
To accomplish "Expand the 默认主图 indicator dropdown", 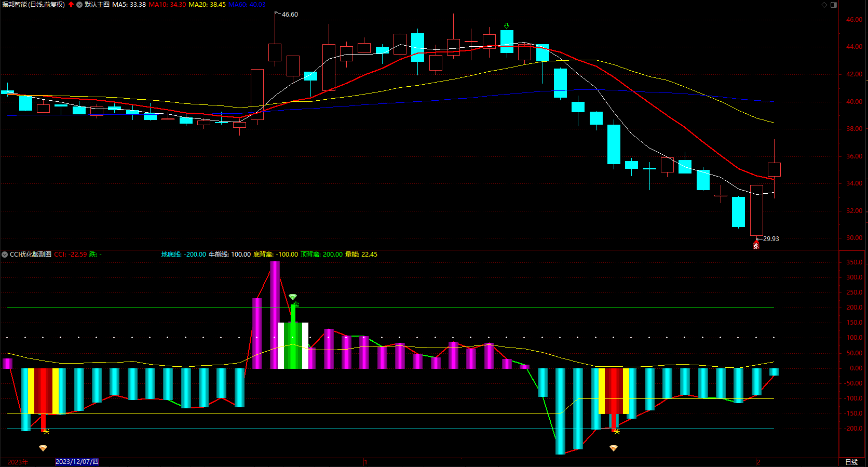I will tap(79, 5).
